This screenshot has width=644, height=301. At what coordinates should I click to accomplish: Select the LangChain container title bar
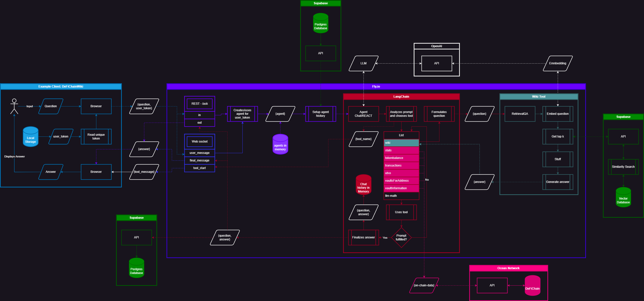click(x=401, y=97)
